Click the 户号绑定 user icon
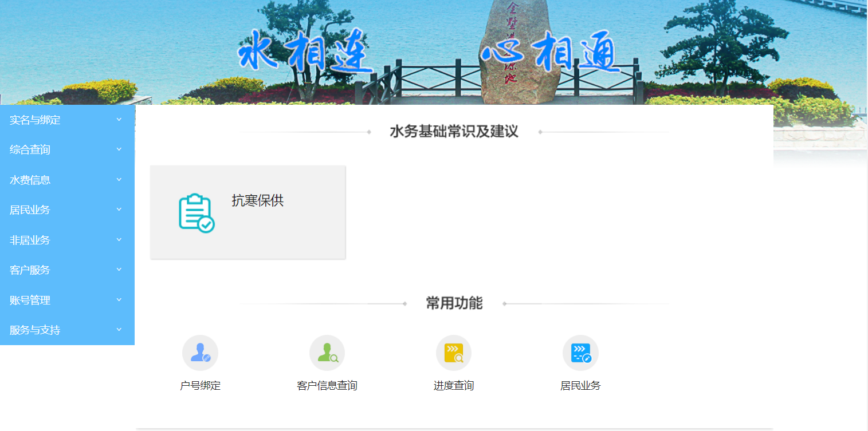868x431 pixels. [x=200, y=353]
